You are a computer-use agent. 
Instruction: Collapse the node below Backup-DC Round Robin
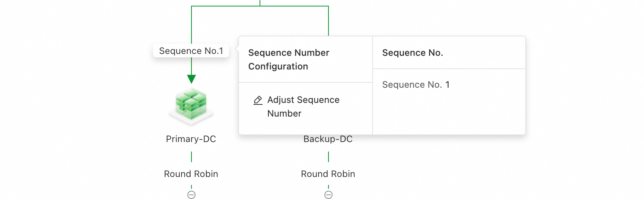(328, 195)
